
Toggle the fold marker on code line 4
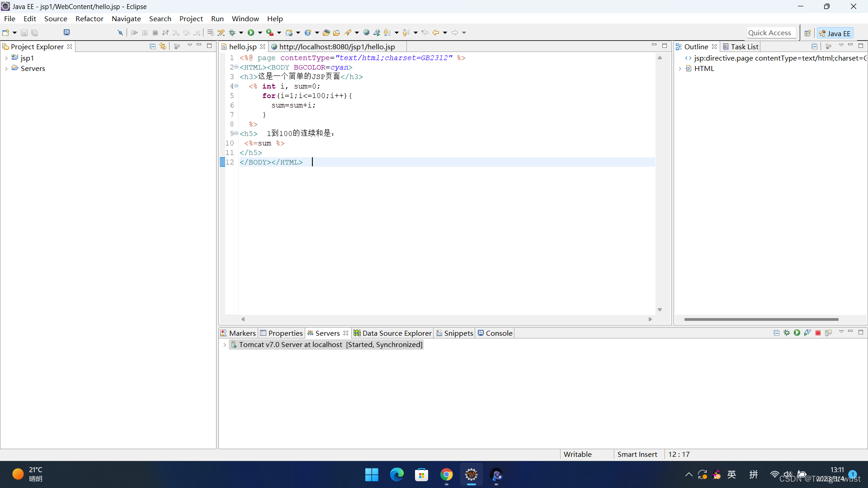tap(236, 86)
